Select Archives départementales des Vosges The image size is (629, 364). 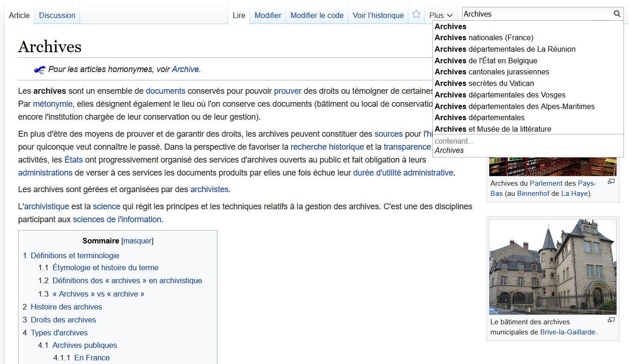(x=528, y=95)
